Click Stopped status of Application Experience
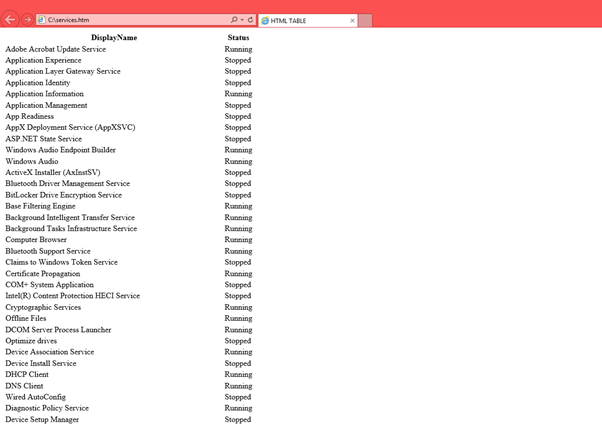602x426 pixels. (238, 60)
